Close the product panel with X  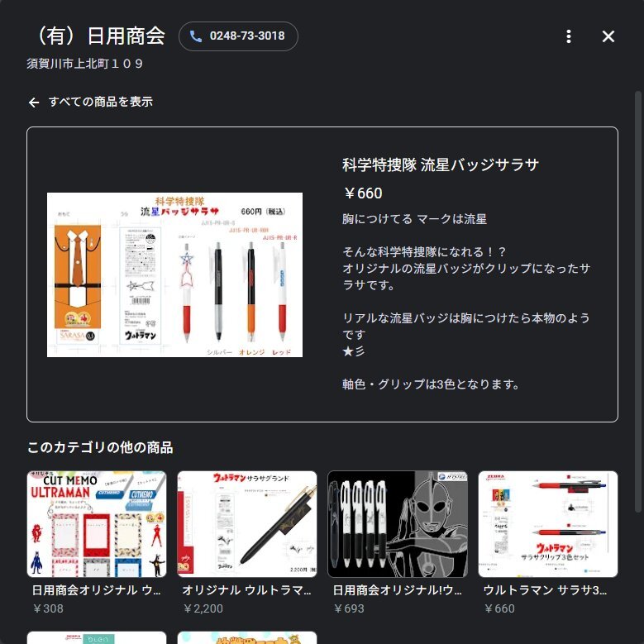tap(608, 36)
